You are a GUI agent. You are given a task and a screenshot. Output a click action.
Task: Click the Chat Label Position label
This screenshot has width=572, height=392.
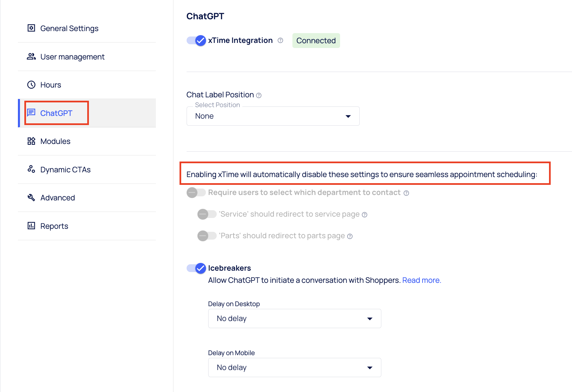(x=220, y=95)
